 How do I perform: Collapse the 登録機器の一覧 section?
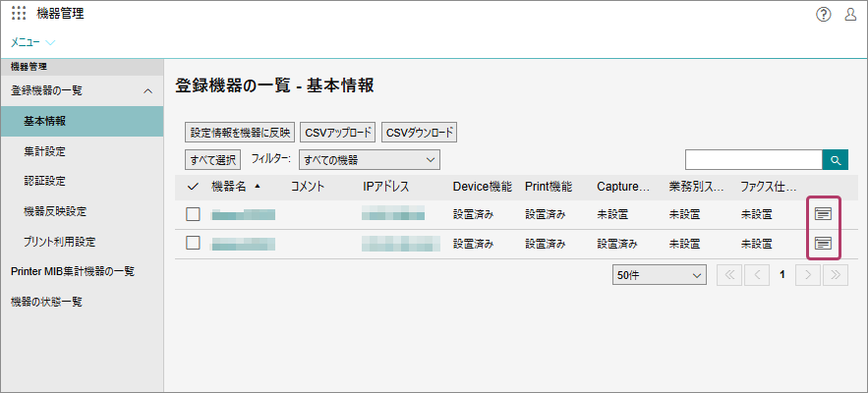(x=147, y=90)
